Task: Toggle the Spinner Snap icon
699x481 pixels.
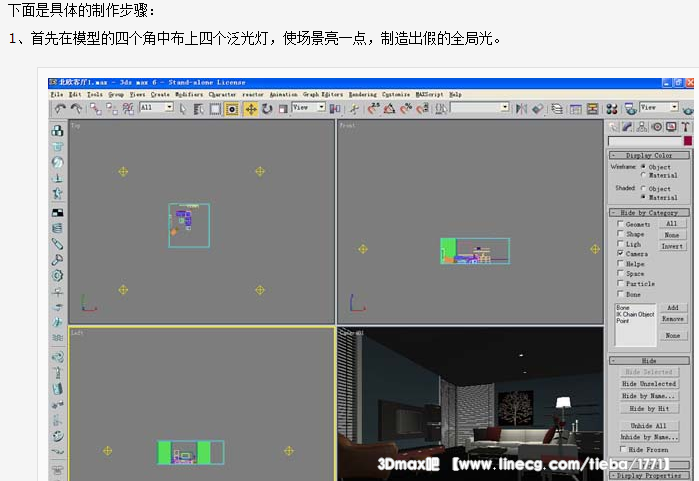Action: point(423,108)
